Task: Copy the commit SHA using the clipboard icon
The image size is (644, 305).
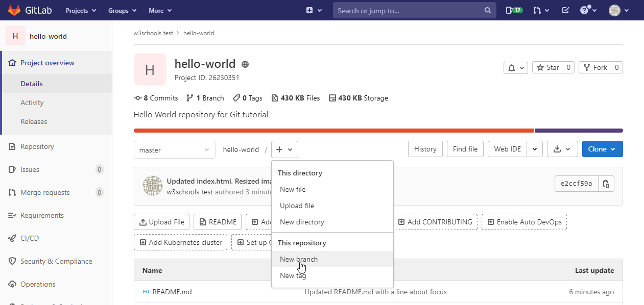Action: click(606, 183)
